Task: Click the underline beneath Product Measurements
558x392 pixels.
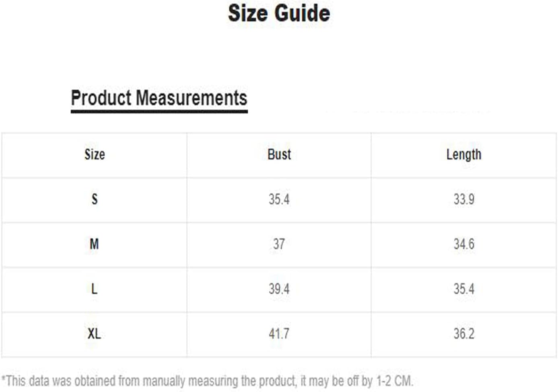Action: coord(159,111)
